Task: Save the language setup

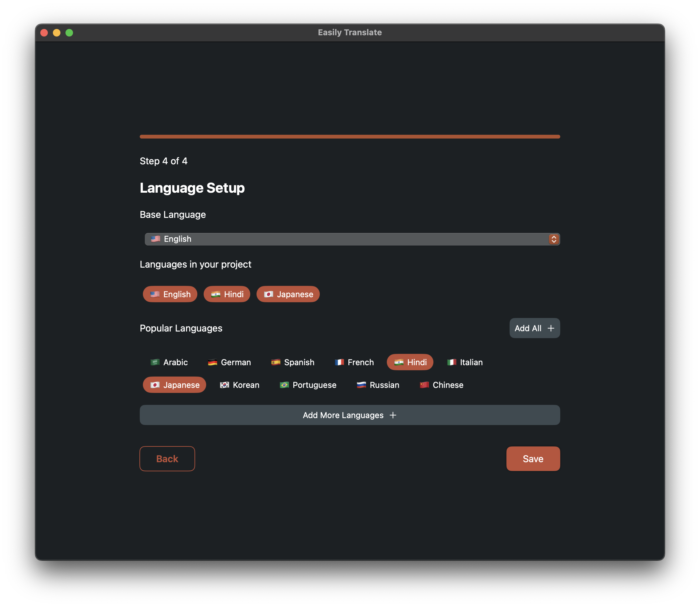Action: click(533, 459)
